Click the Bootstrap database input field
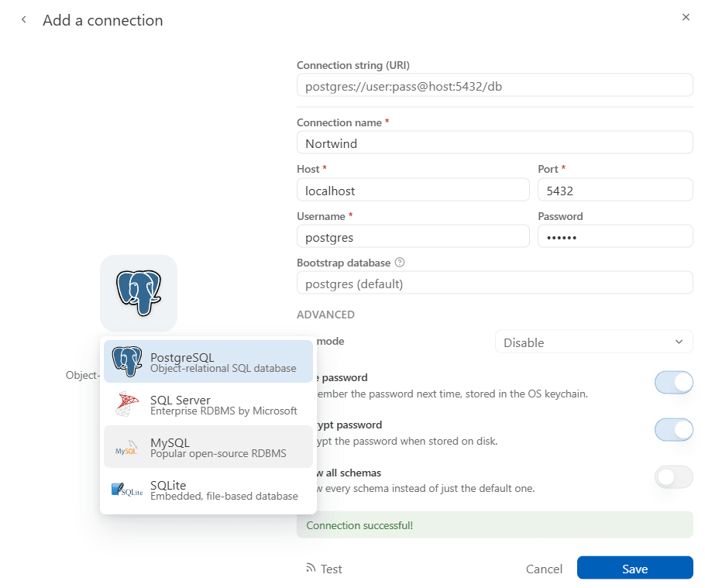The image size is (705, 588). 494,284
